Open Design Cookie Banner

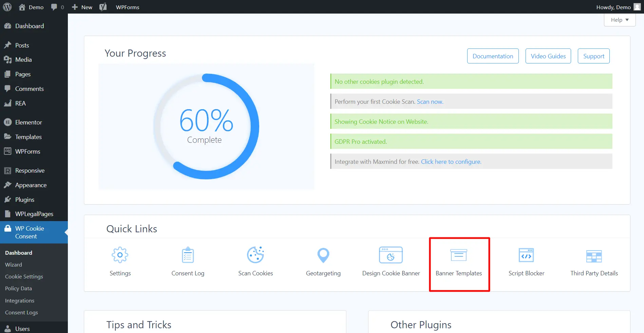click(391, 260)
